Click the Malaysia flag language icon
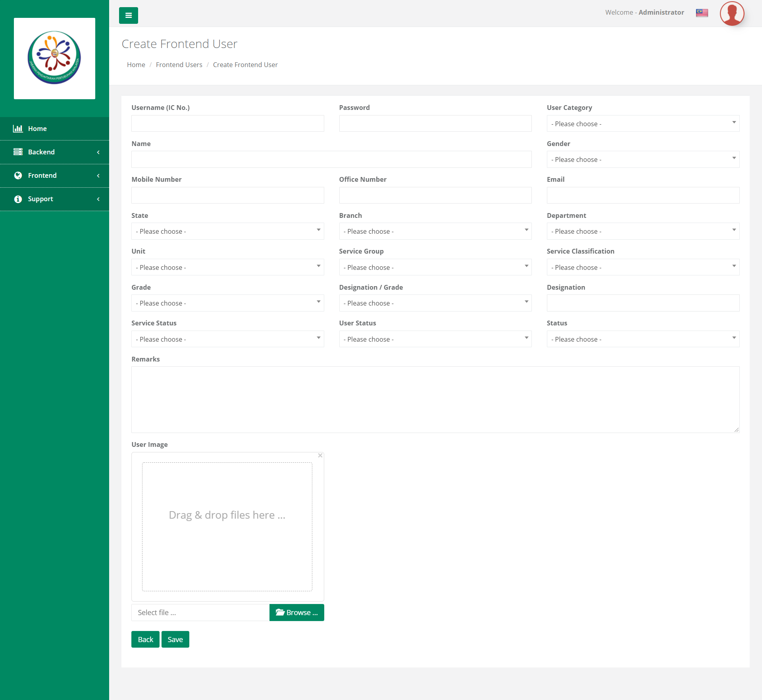 point(702,13)
